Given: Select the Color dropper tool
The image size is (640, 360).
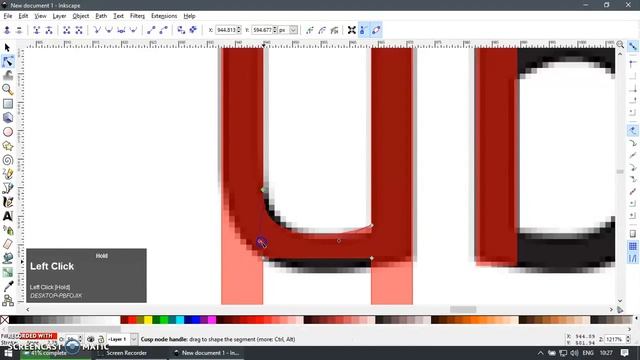Looking at the screenshot, I should point(7,286).
